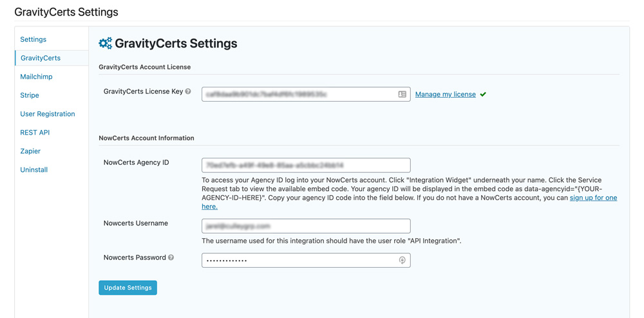Focus the NowCerts Agency ID field
Screen dimensions: 644x318
click(306, 165)
